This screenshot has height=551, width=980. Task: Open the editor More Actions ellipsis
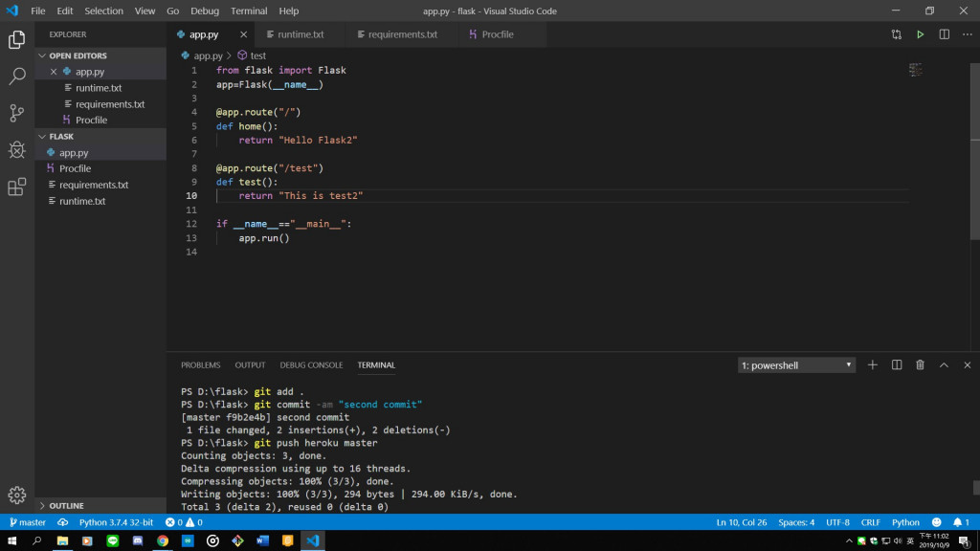[x=967, y=34]
